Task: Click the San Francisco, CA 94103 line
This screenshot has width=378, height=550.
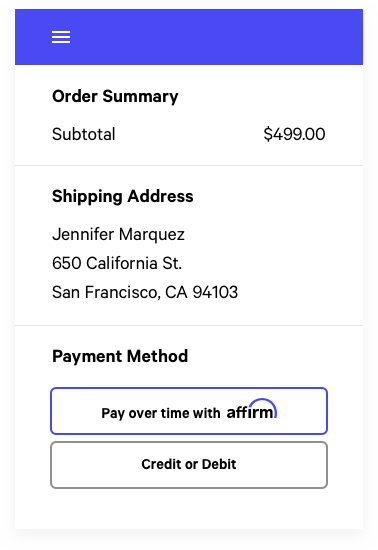Action: 145,292
